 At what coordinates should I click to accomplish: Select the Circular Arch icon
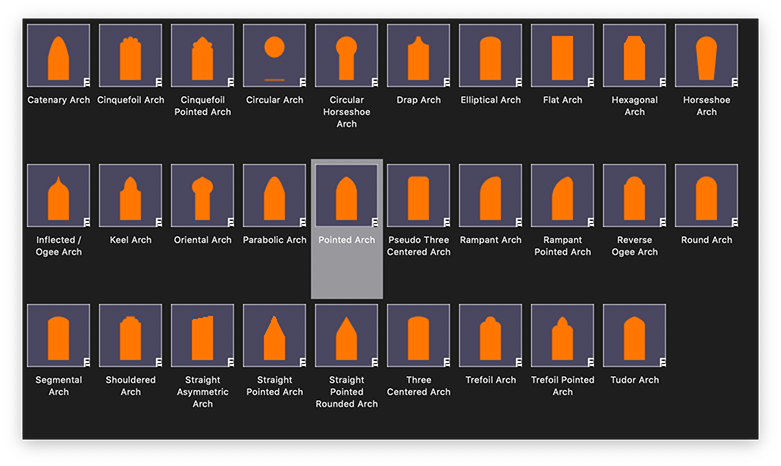coord(274,56)
